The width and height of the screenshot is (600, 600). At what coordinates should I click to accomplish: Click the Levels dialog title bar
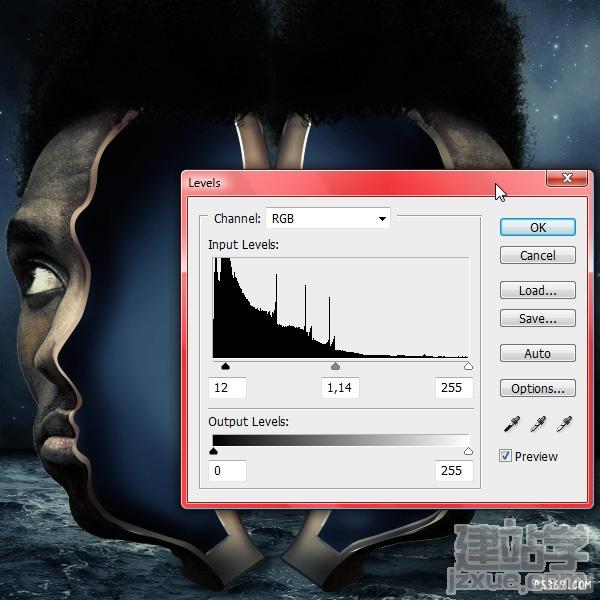364,183
